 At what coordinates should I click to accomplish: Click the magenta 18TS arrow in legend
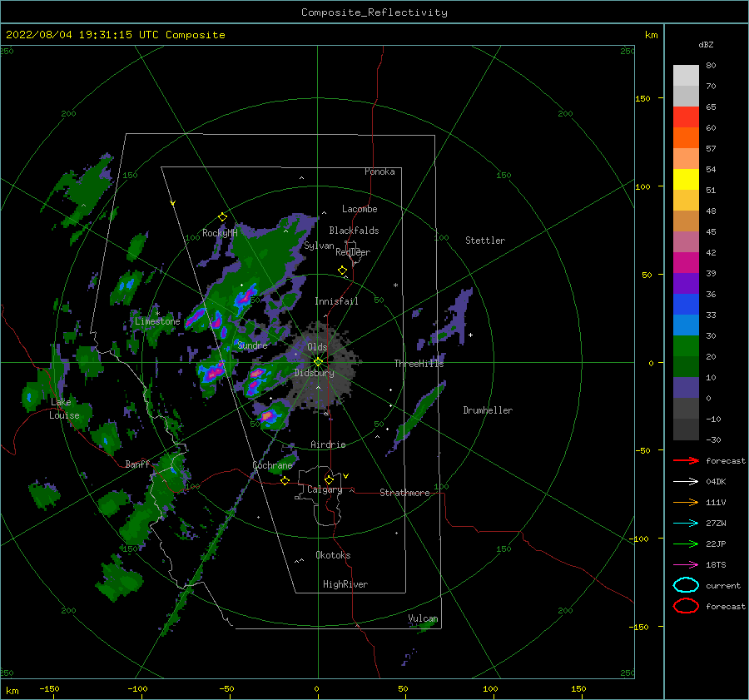click(686, 565)
